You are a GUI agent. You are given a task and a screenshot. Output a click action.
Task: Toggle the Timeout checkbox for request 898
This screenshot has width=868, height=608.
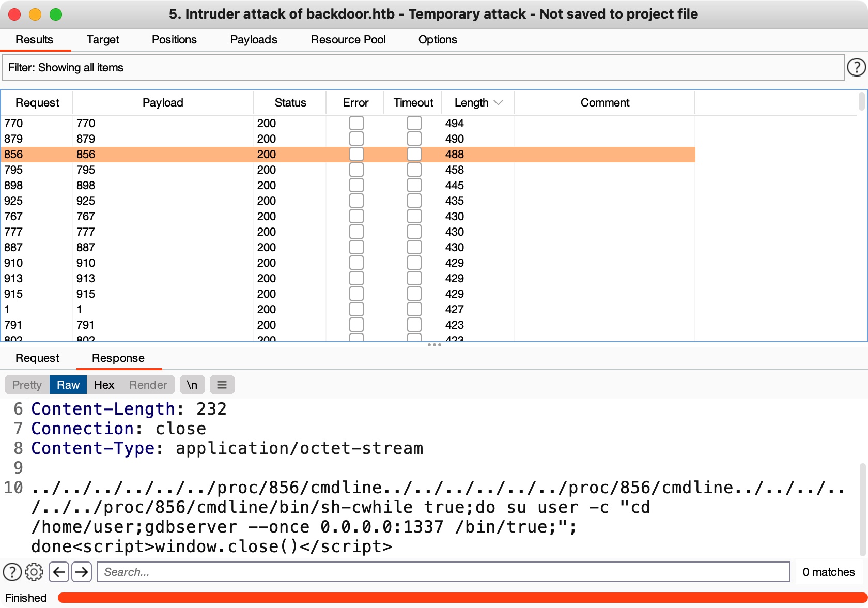pos(414,185)
